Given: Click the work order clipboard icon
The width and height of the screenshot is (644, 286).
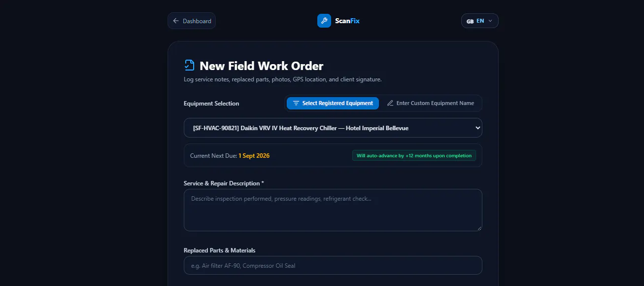Looking at the screenshot, I should (x=189, y=65).
